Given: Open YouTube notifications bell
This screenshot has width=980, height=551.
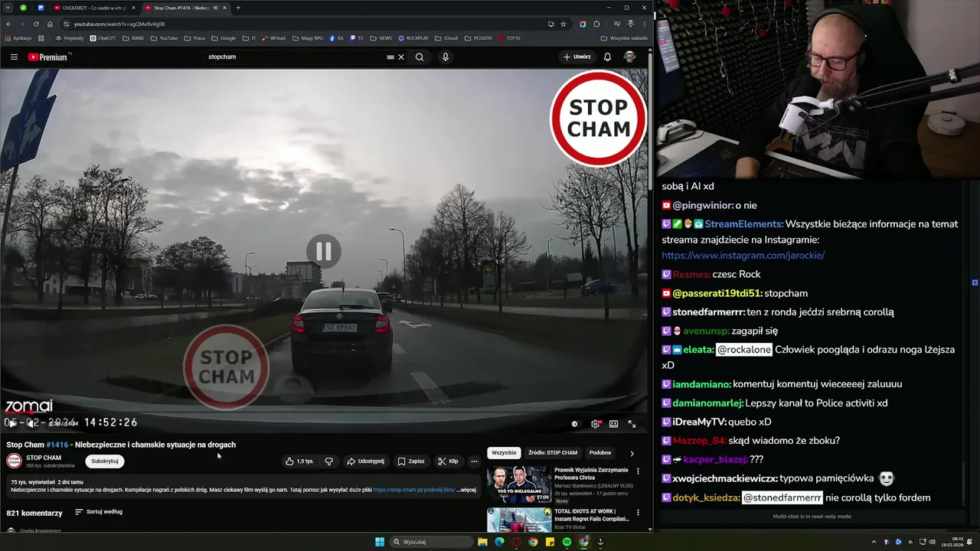Looking at the screenshot, I should (x=607, y=57).
